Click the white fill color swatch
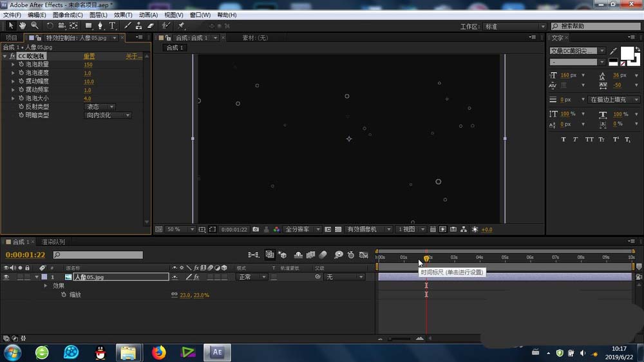The width and height of the screenshot is (644, 362). pos(626,53)
